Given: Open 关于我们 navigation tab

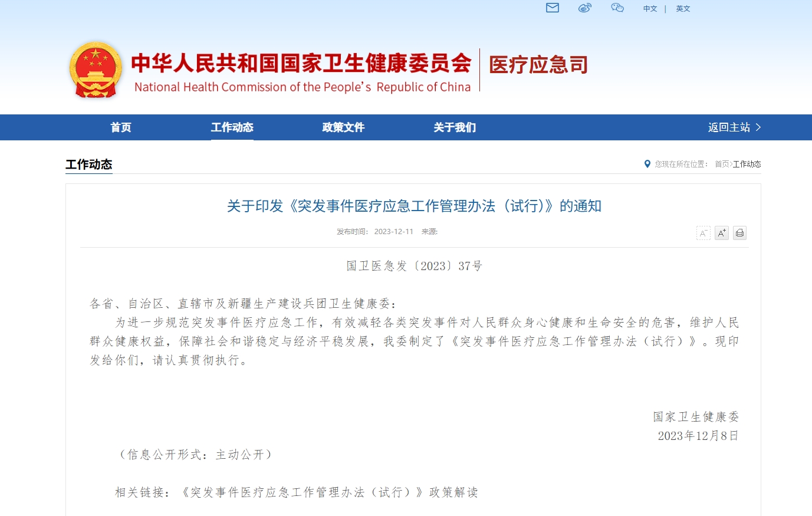Looking at the screenshot, I should [455, 127].
